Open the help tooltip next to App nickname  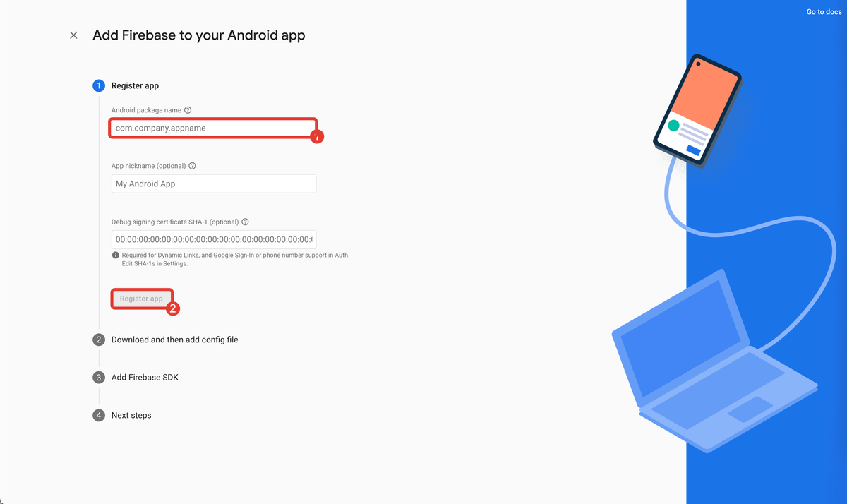coord(192,166)
